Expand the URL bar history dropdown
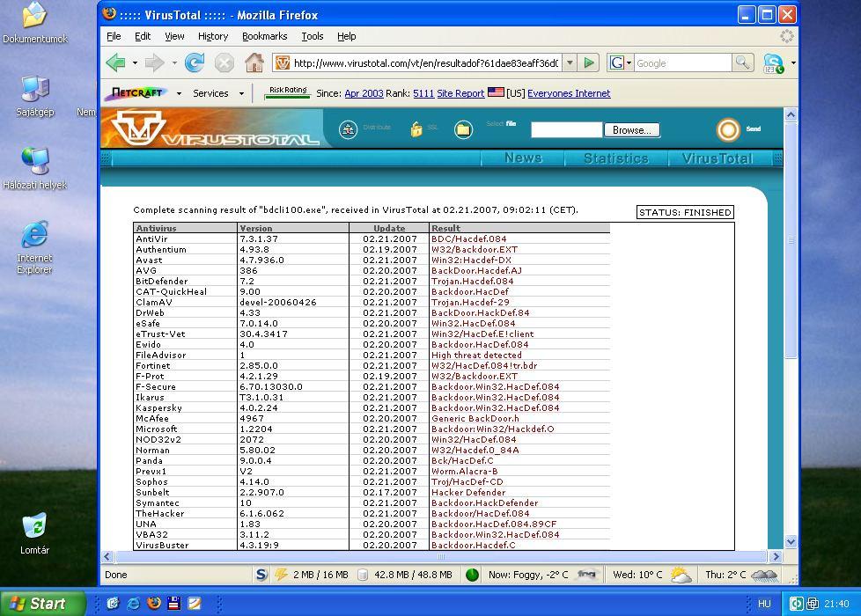The width and height of the screenshot is (861, 616). pyautogui.click(x=570, y=63)
